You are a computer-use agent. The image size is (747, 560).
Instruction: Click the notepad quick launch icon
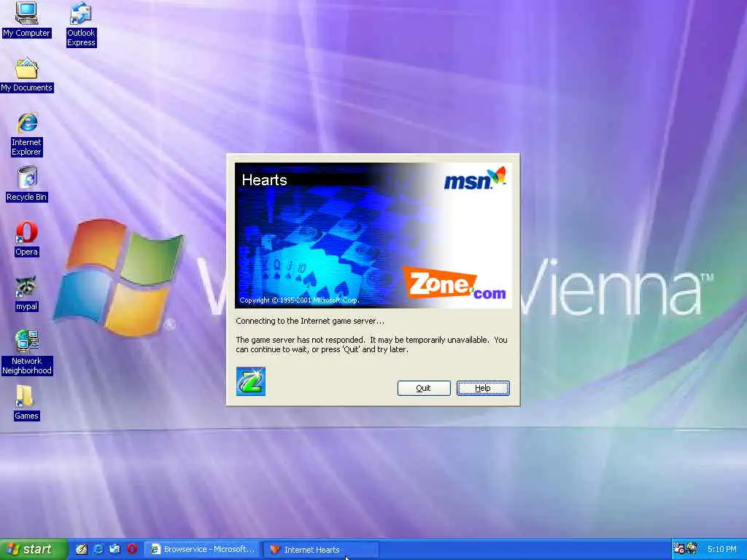tap(82, 549)
